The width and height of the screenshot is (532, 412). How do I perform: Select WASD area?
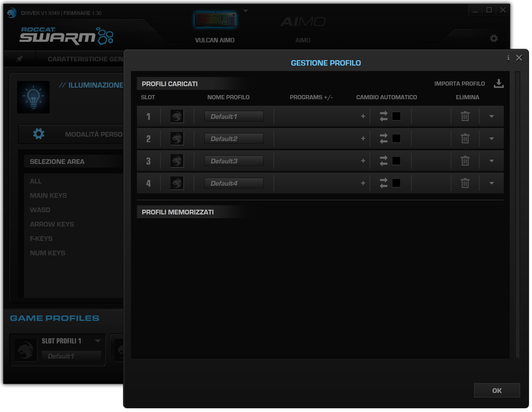point(40,210)
